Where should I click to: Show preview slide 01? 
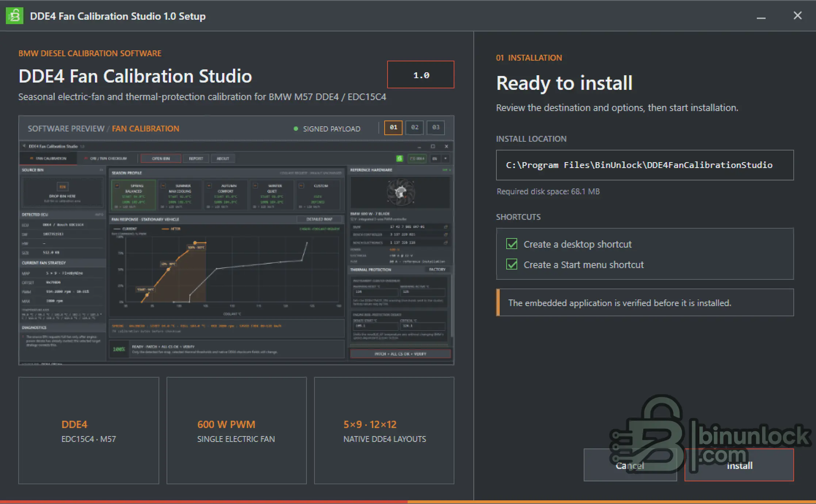[x=393, y=127]
